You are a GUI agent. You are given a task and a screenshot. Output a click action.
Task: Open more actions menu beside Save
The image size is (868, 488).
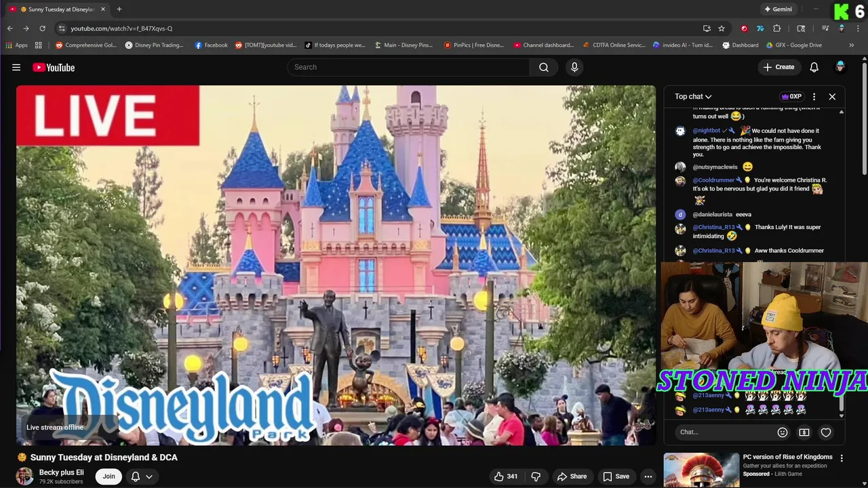648,476
